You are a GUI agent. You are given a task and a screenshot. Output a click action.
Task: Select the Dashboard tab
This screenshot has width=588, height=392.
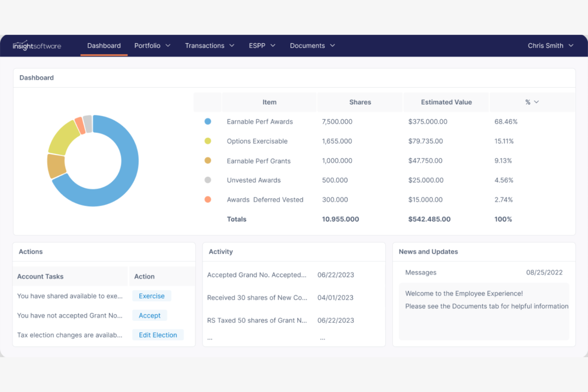click(104, 45)
